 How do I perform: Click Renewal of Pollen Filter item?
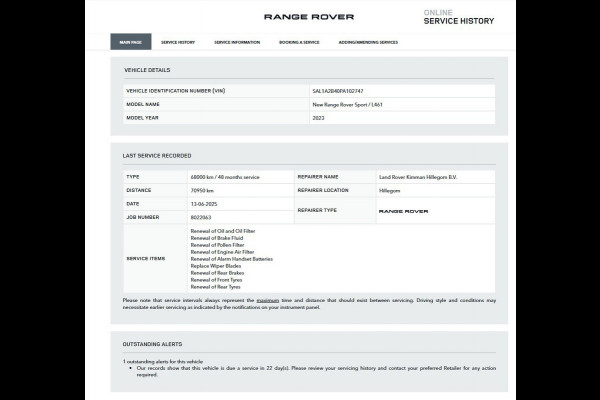(217, 245)
